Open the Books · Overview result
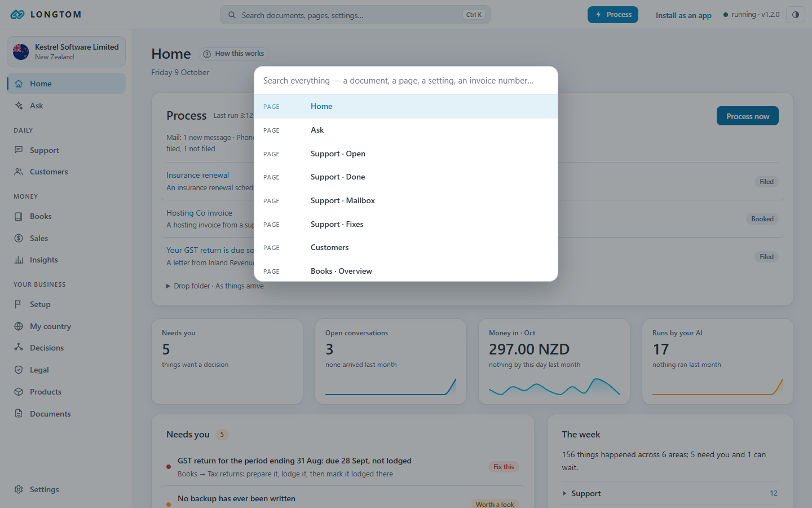 point(406,271)
